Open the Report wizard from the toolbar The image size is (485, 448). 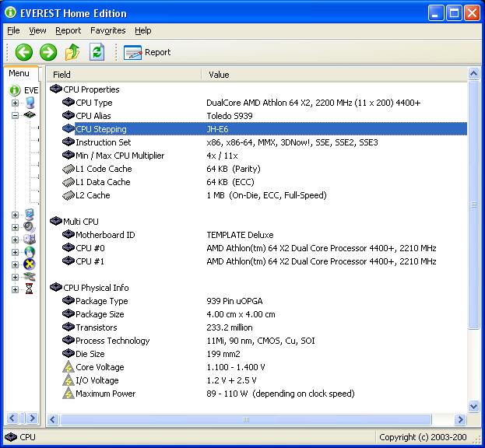(x=147, y=52)
